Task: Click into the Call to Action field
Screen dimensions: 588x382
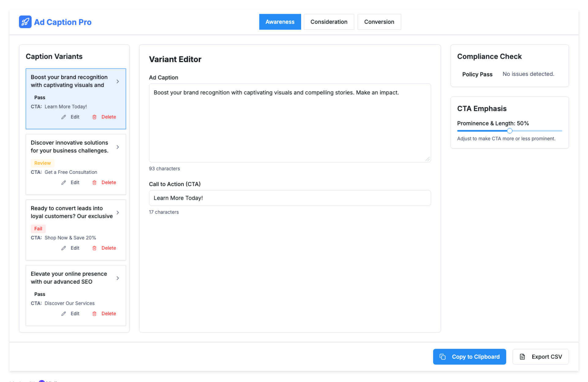Action: tap(289, 198)
